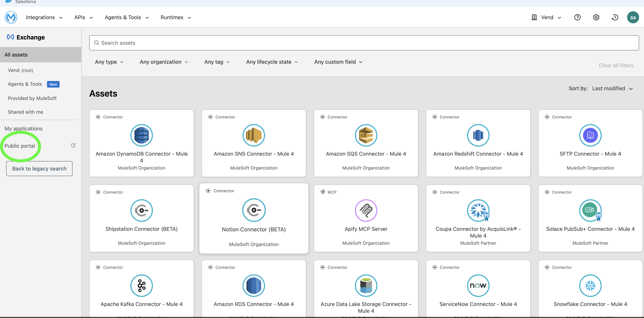The width and height of the screenshot is (644, 318).
Task: Change sort order via Last modified dropdown
Action: coord(612,88)
